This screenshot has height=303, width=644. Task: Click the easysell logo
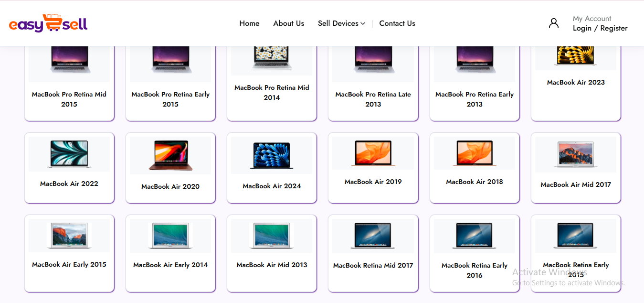pos(48,23)
